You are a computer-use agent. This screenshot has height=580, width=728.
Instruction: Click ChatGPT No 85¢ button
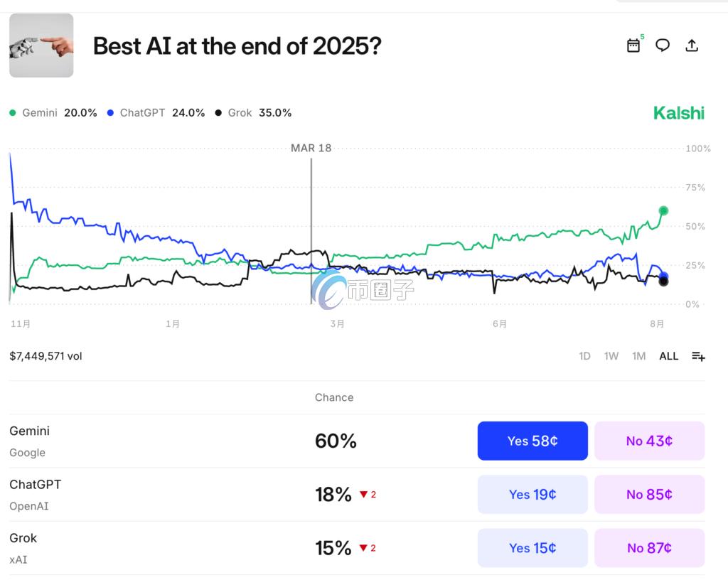[649, 494]
